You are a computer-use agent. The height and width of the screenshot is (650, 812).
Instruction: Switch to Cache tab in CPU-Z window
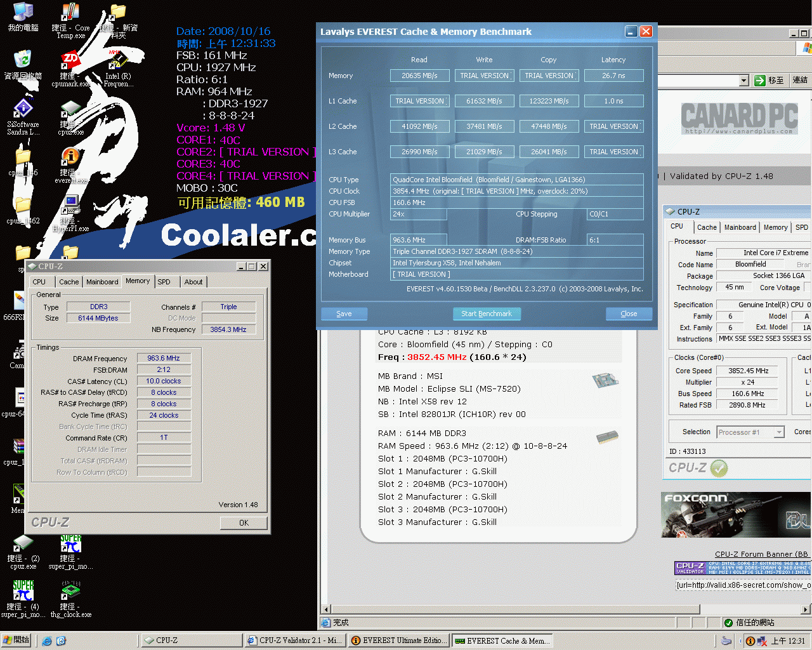[x=69, y=282]
